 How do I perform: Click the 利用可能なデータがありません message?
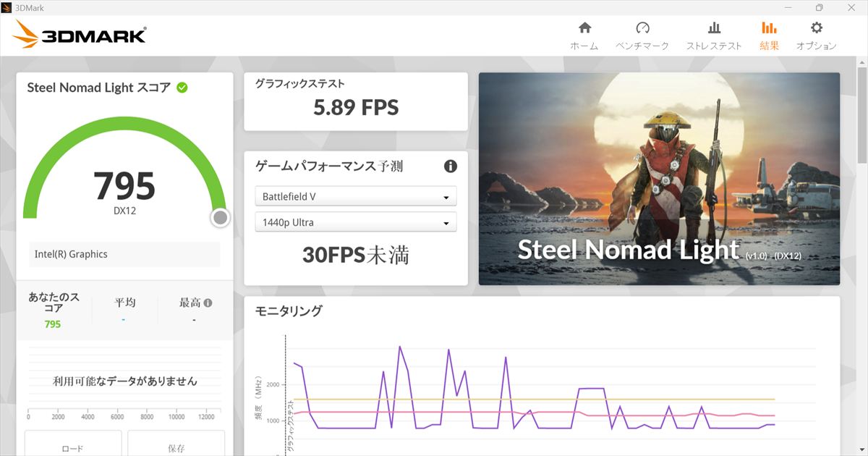coord(125,381)
